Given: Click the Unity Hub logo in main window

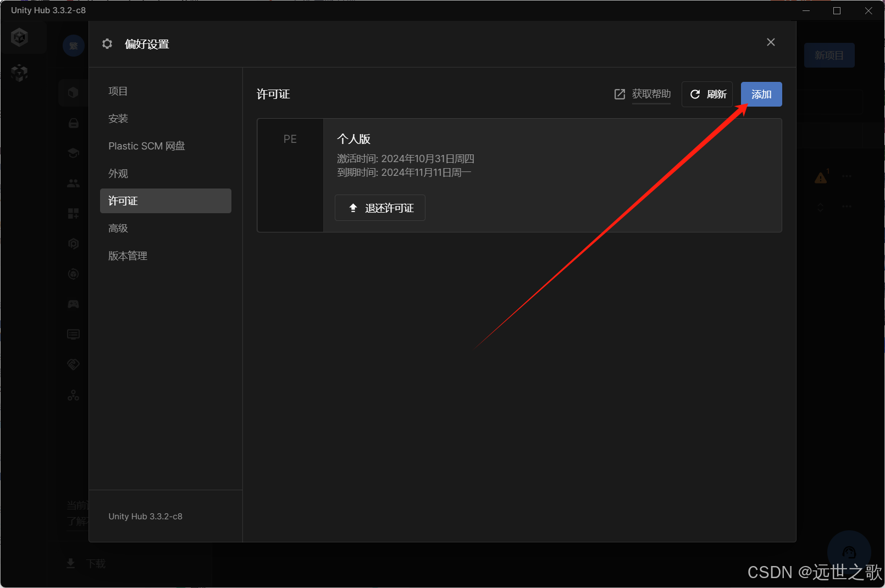Looking at the screenshot, I should point(20,37).
